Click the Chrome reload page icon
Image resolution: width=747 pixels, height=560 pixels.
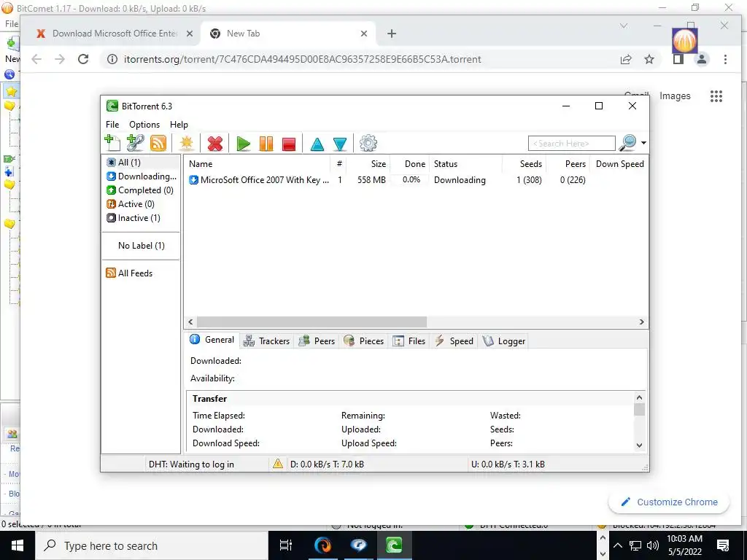click(83, 59)
